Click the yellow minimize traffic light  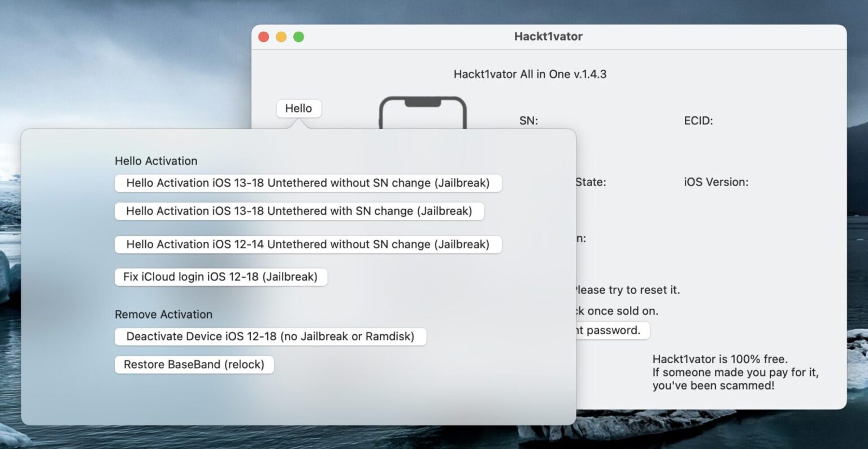click(x=281, y=36)
